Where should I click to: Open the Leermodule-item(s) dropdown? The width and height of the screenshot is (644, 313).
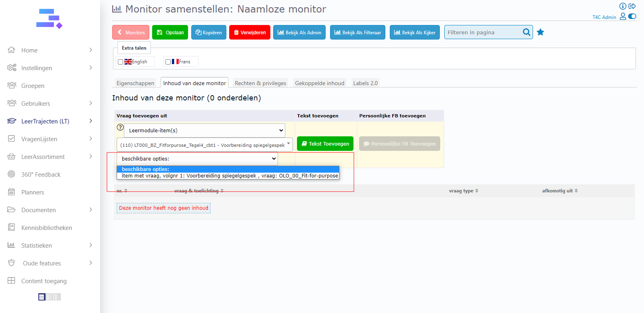coord(204,131)
